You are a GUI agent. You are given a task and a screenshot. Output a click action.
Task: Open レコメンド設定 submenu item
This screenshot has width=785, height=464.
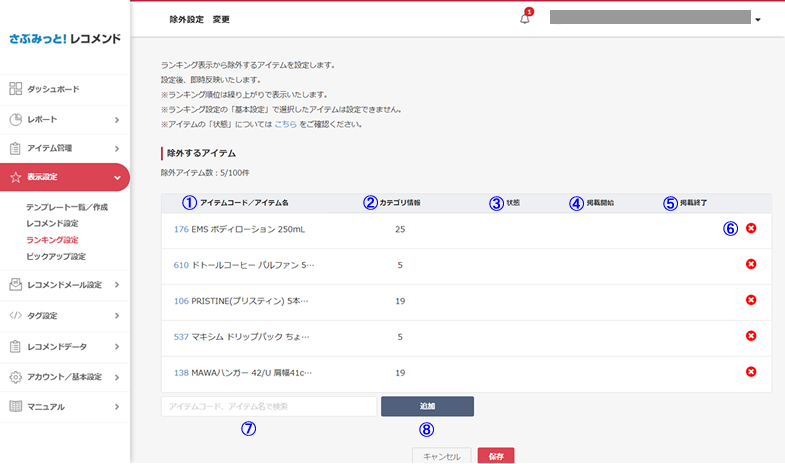pos(52,223)
